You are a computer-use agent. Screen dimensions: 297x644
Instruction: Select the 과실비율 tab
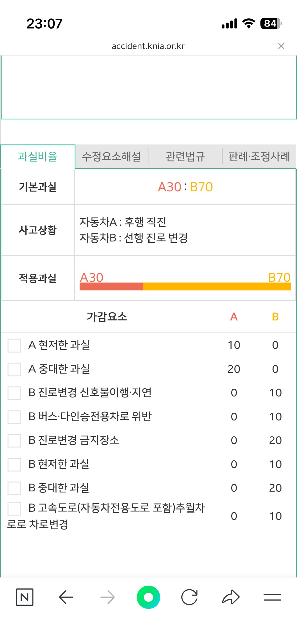tap(38, 156)
